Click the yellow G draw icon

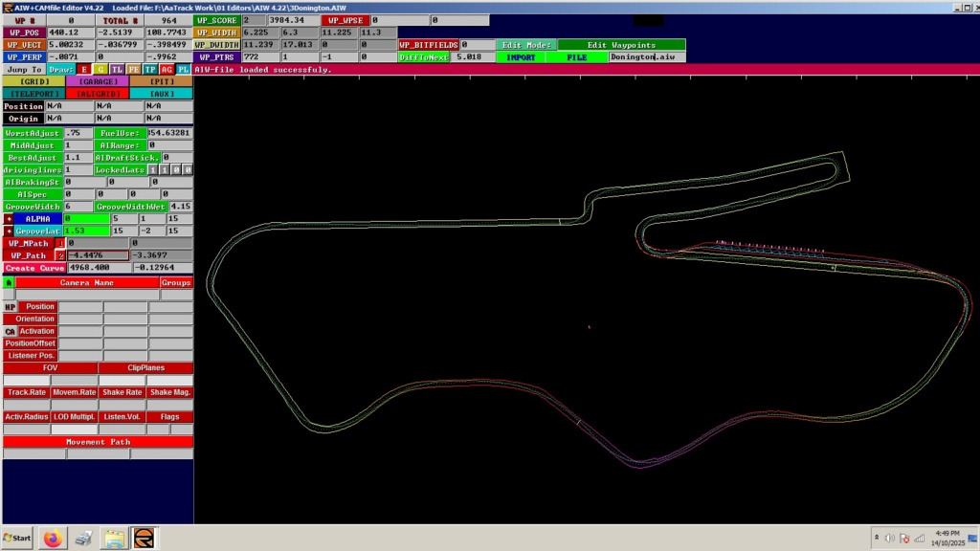(x=100, y=70)
